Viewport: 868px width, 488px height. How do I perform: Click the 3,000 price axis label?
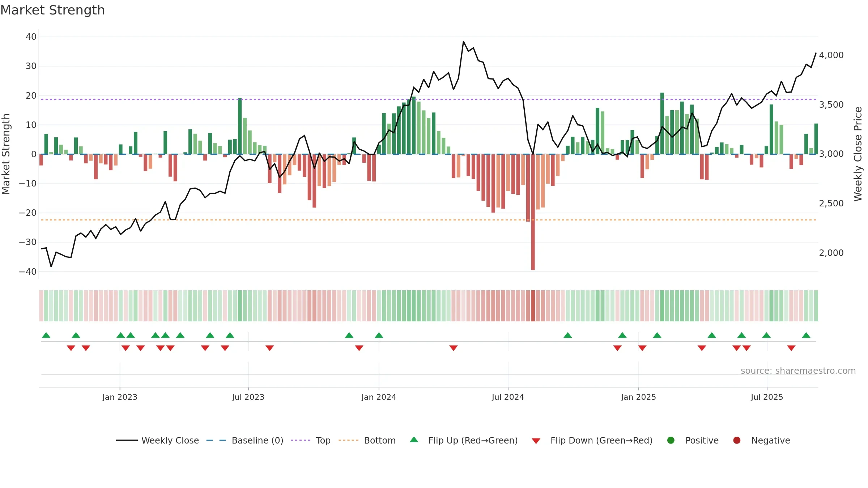(x=831, y=154)
